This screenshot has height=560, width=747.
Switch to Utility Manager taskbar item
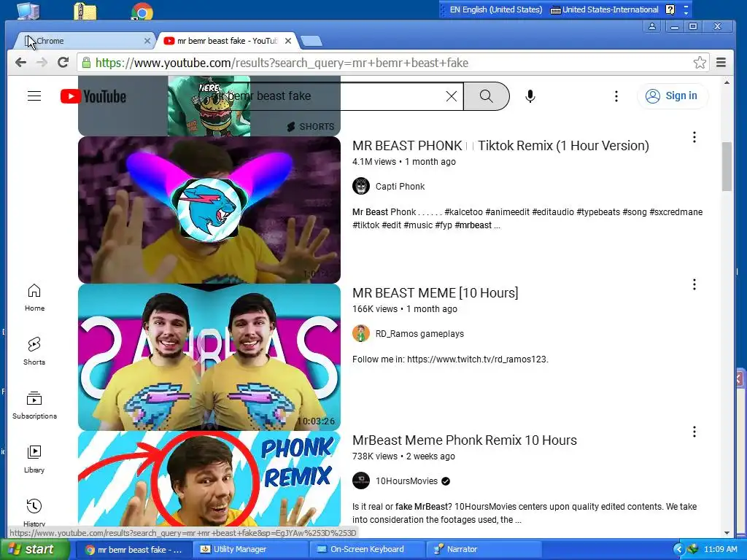coord(251,550)
